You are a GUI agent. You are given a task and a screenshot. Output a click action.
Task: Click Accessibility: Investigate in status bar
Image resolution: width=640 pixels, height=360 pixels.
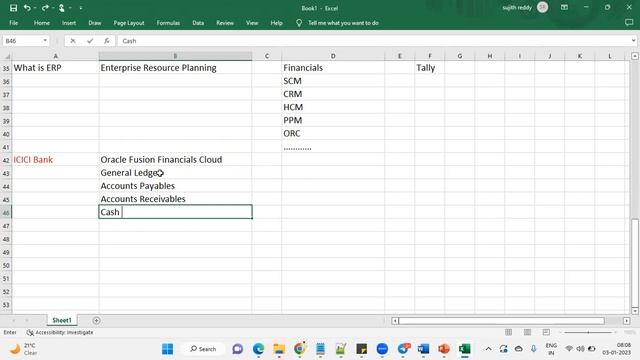click(x=60, y=333)
